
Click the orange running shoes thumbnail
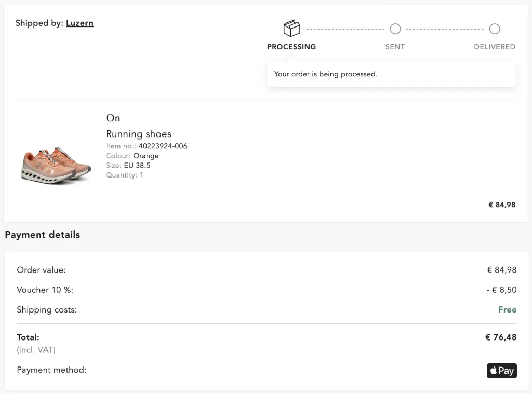coord(56,166)
